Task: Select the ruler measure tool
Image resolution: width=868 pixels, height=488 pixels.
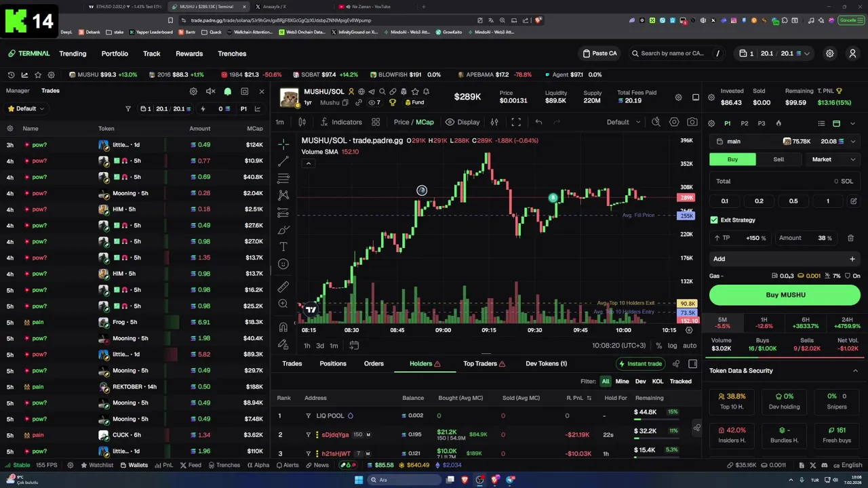Action: point(283,287)
